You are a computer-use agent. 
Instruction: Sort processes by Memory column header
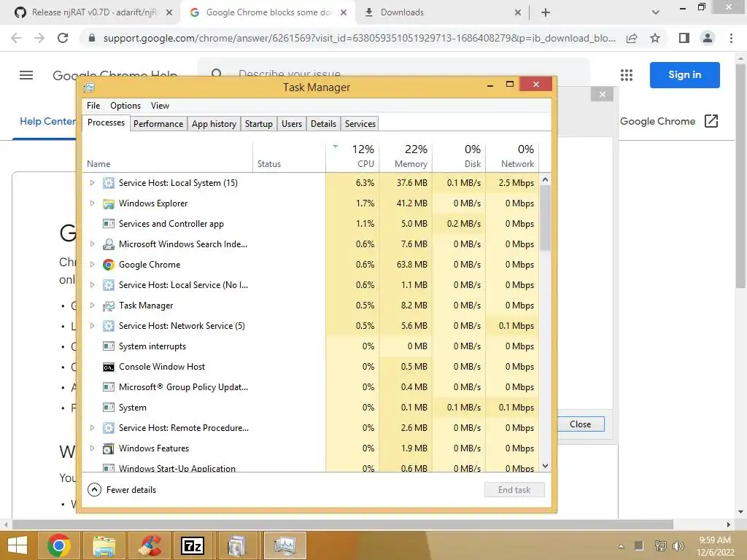click(x=406, y=157)
